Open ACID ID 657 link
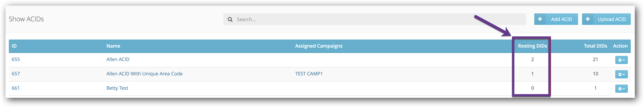 click(x=16, y=74)
